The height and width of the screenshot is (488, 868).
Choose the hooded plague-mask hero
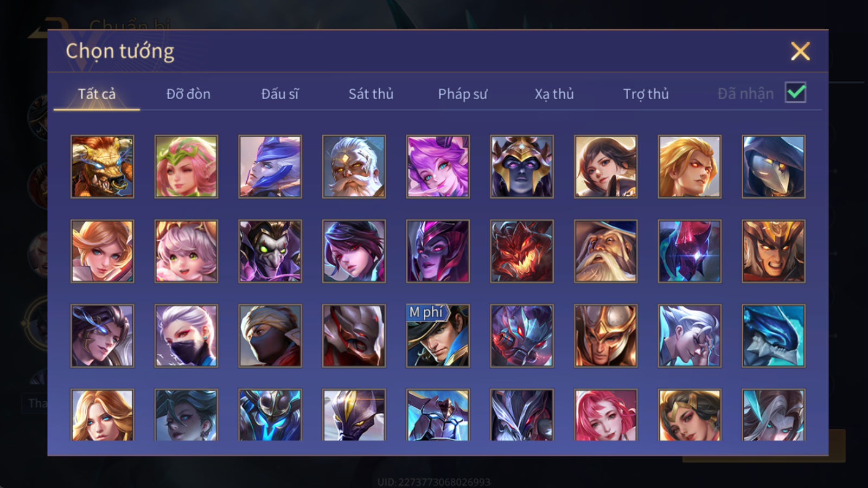[774, 166]
